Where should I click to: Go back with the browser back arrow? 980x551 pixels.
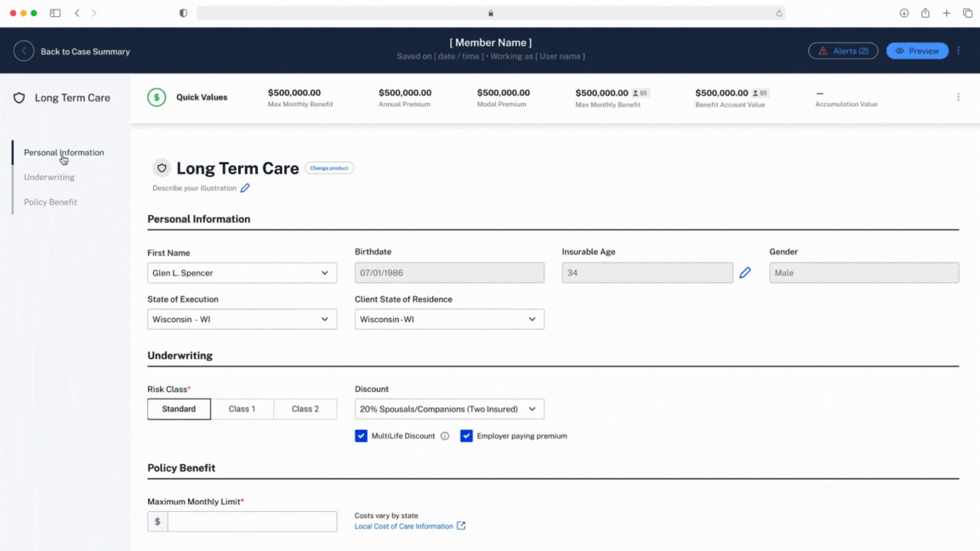pos(77,13)
